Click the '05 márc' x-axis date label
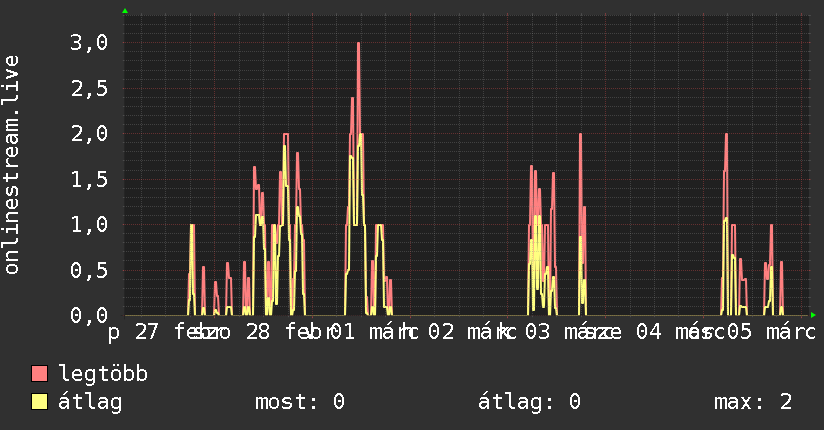The width and height of the screenshot is (824, 430). [771, 332]
